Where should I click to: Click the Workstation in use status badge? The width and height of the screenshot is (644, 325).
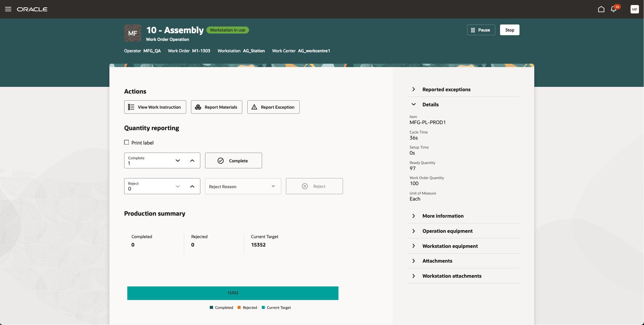228,30
